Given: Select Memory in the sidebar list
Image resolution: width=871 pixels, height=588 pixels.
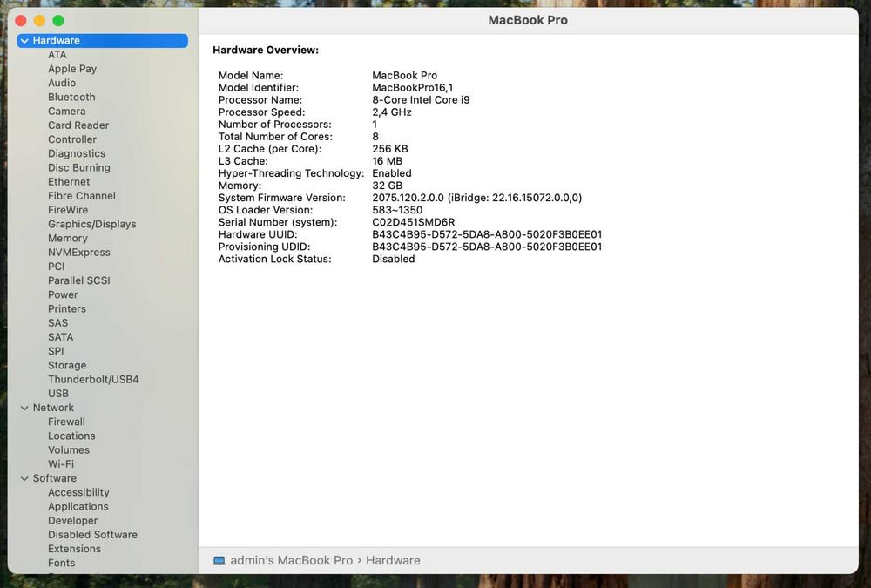Looking at the screenshot, I should click(x=68, y=238).
